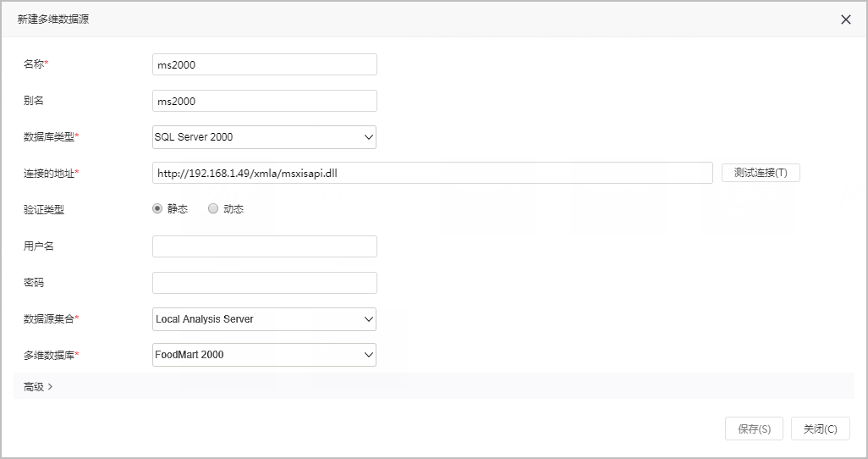Expand the 高级 section
This screenshot has height=459, width=868.
(x=433, y=386)
